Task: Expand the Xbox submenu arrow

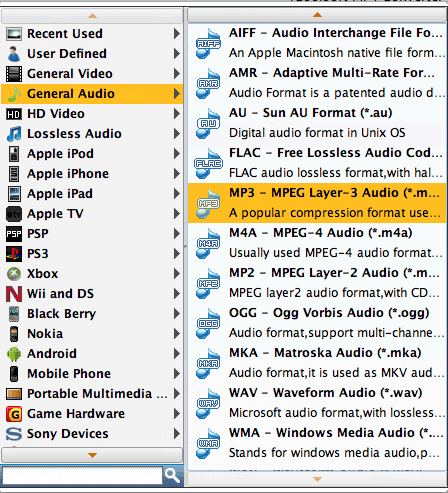Action: (x=177, y=274)
